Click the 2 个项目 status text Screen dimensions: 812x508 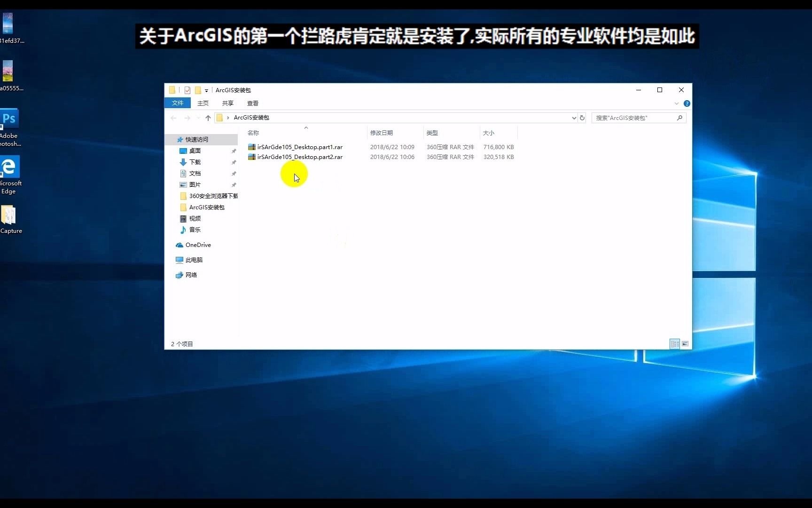(x=182, y=344)
